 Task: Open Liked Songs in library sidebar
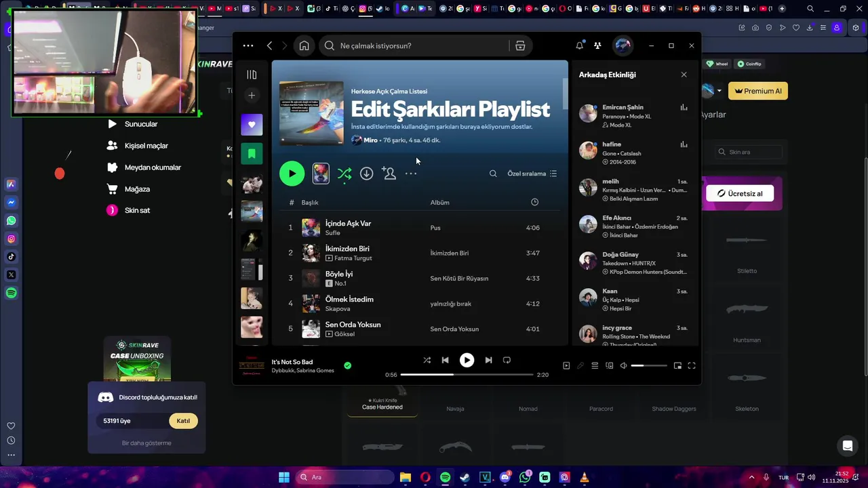click(252, 125)
